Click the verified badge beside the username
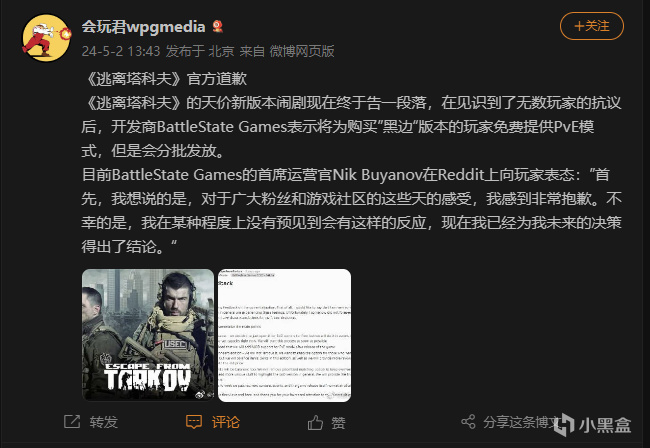 [x=217, y=27]
